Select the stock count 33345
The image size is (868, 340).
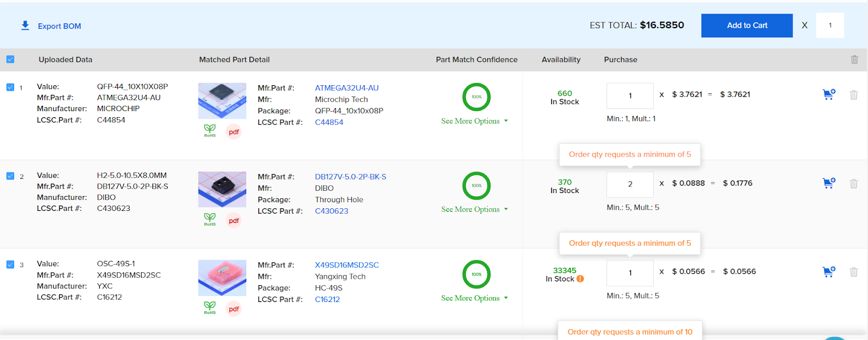pyautogui.click(x=565, y=271)
